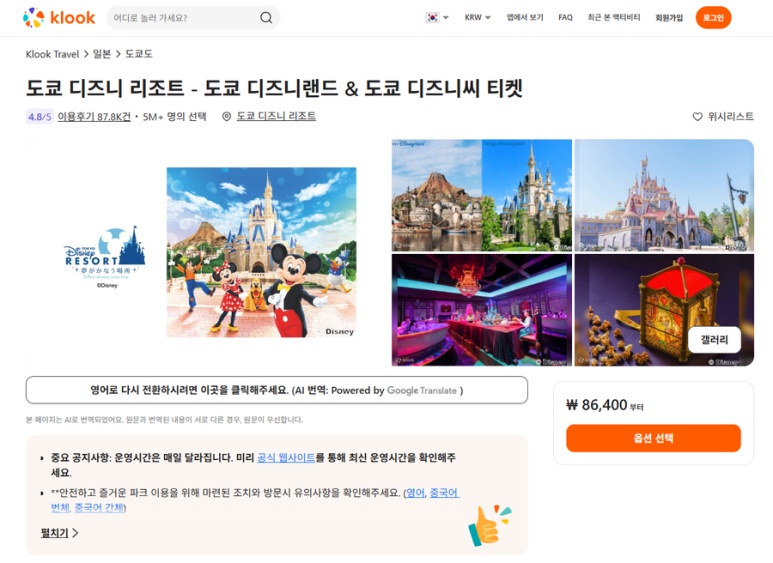
Task: Open 공식 웹사이트 link
Action: (x=286, y=458)
